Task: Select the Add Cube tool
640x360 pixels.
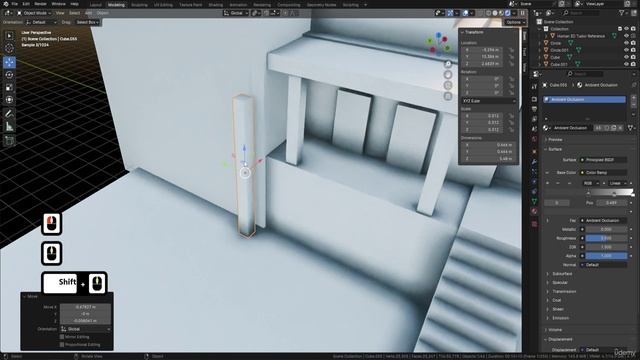Action: click(9, 141)
